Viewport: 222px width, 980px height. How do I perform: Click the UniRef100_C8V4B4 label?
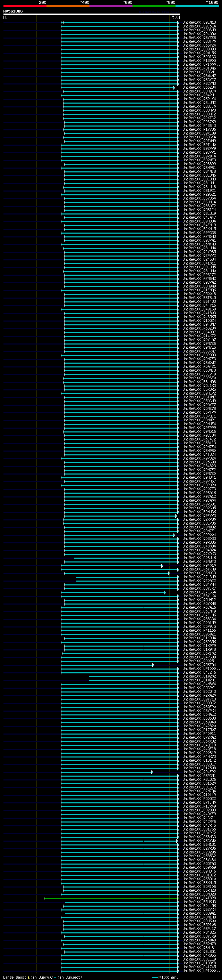point(199,860)
